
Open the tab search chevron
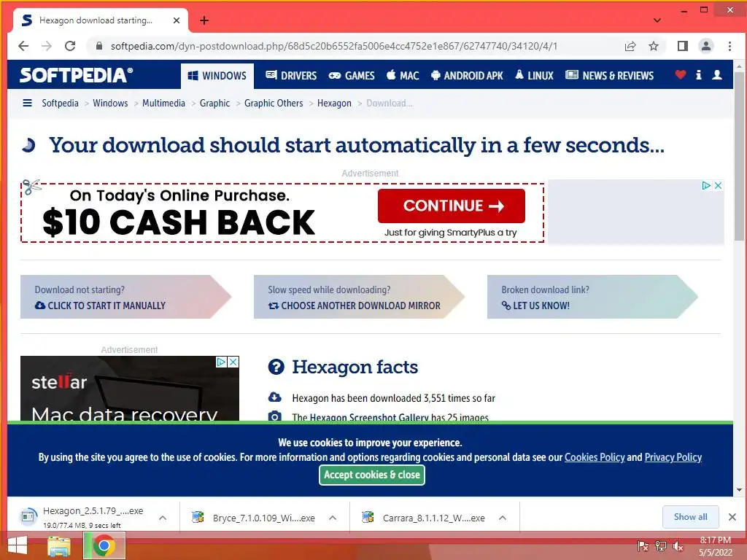tap(657, 20)
